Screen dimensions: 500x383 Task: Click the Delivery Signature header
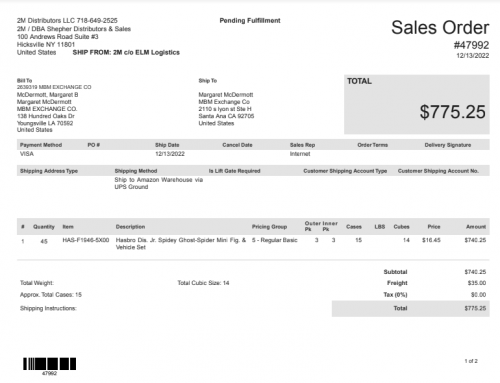(448, 145)
